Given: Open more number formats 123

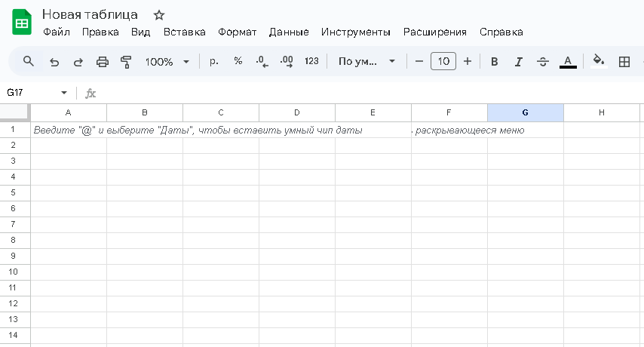Looking at the screenshot, I should point(311,62).
